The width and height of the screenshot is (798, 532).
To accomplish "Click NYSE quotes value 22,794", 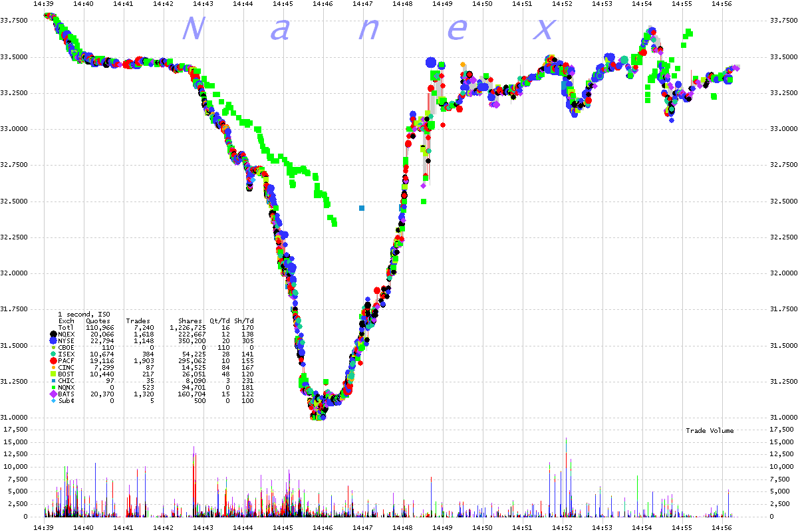I will coord(102,340).
